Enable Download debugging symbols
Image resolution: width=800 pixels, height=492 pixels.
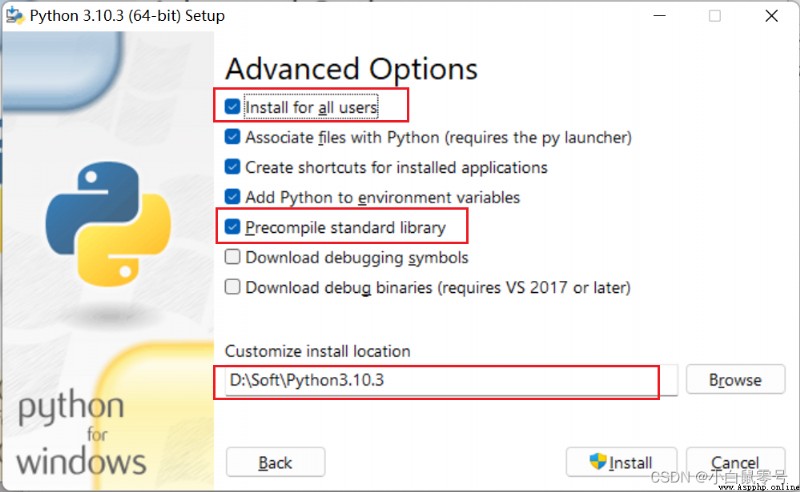tap(232, 257)
